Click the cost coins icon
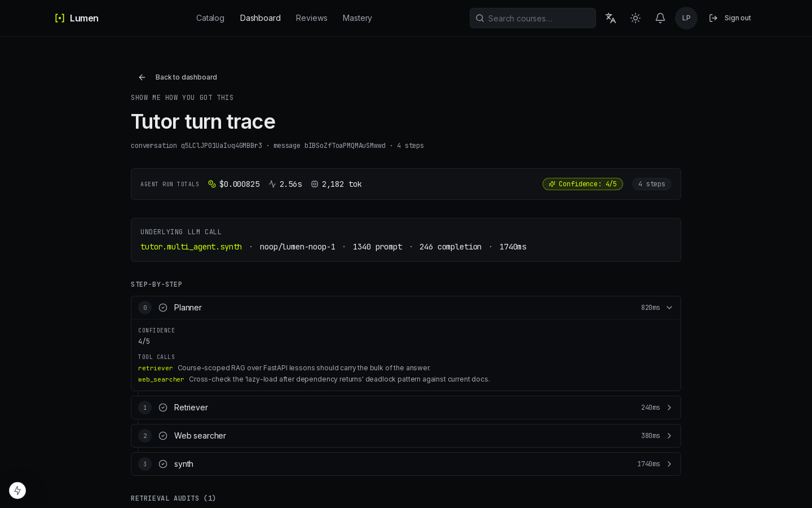812x508 pixels. [x=212, y=184]
